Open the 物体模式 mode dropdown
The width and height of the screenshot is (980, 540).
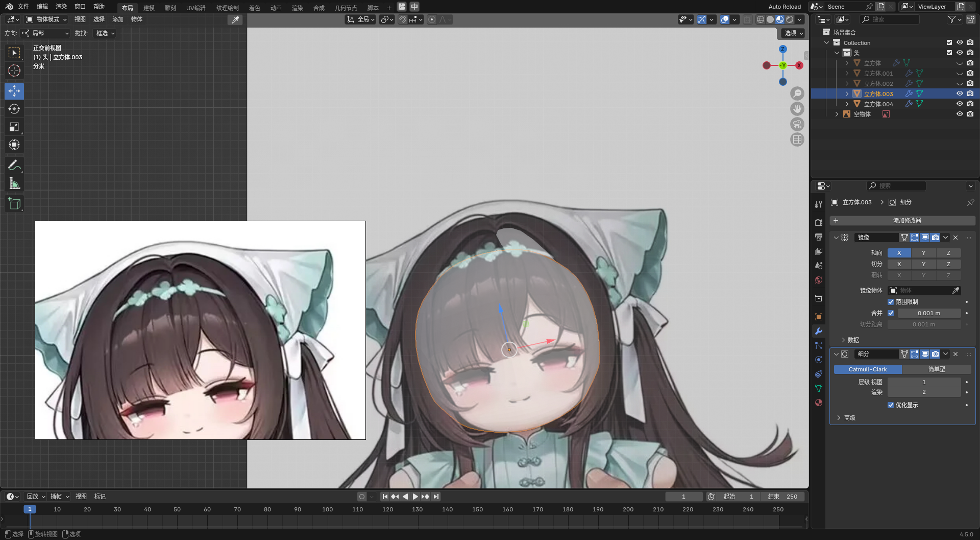coord(47,19)
